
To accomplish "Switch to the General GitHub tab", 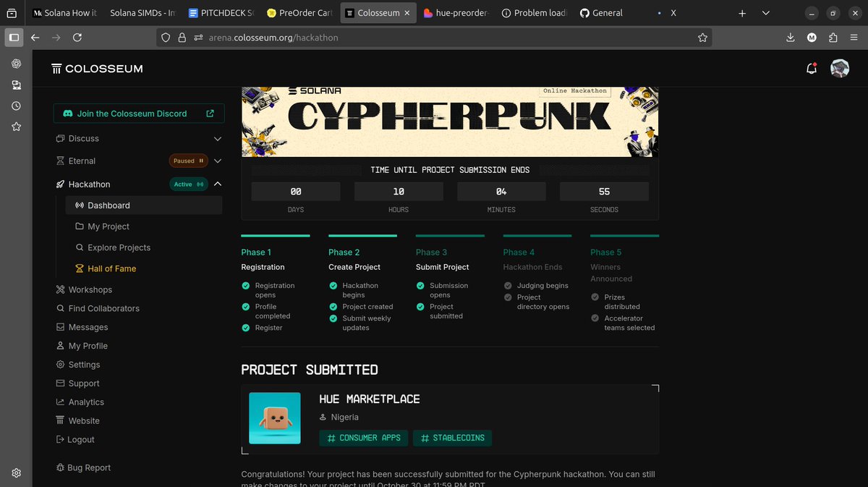I will (612, 13).
